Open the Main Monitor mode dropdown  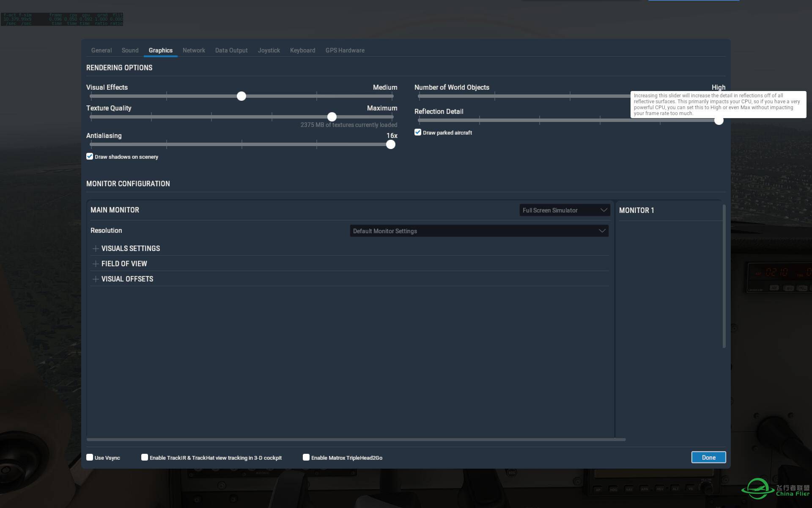coord(564,210)
